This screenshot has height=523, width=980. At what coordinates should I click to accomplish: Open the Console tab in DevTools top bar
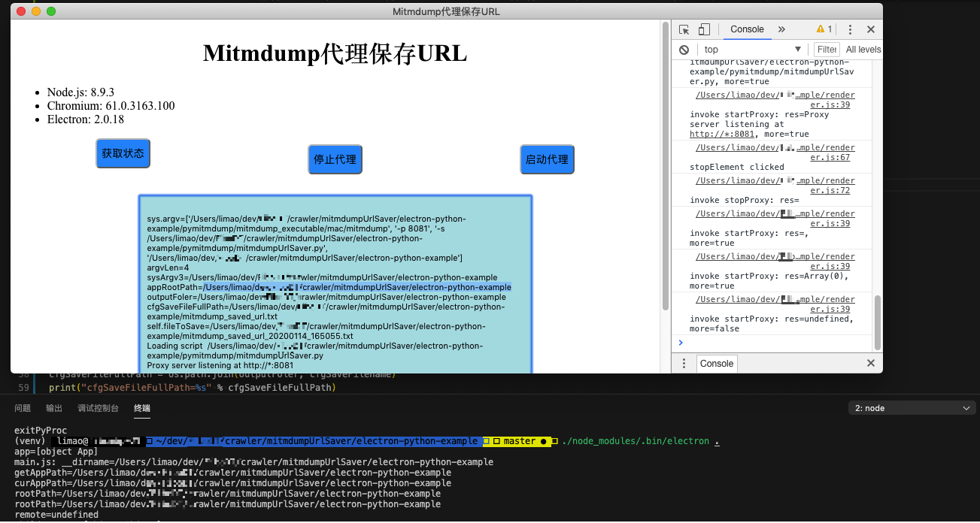point(747,29)
